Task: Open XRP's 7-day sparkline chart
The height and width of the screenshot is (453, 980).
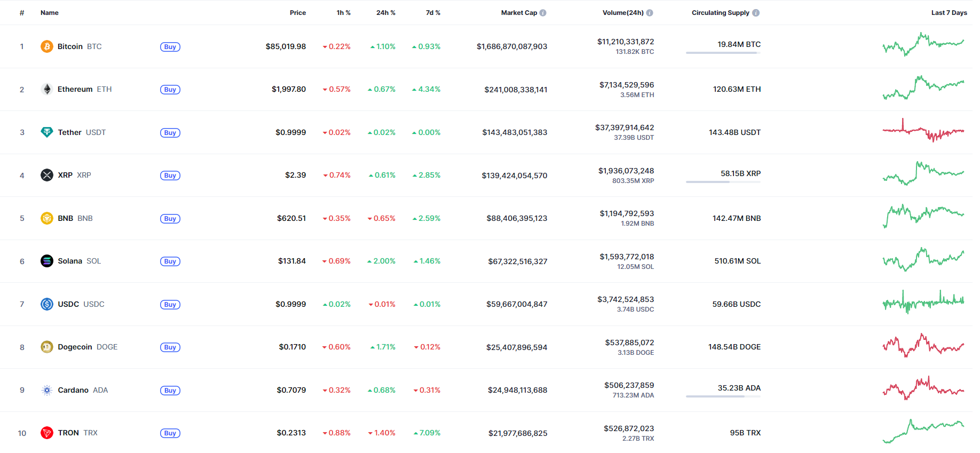Action: tap(923, 174)
